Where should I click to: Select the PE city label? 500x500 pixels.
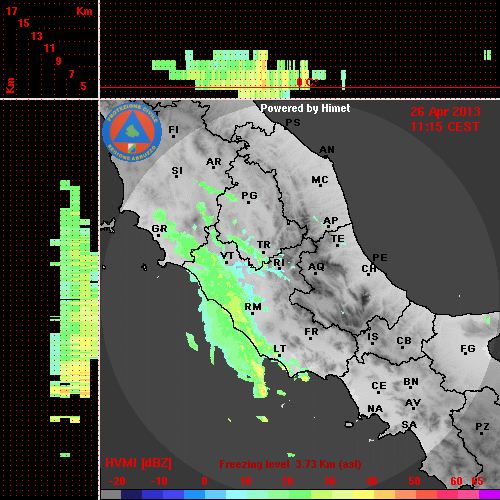tap(380, 257)
